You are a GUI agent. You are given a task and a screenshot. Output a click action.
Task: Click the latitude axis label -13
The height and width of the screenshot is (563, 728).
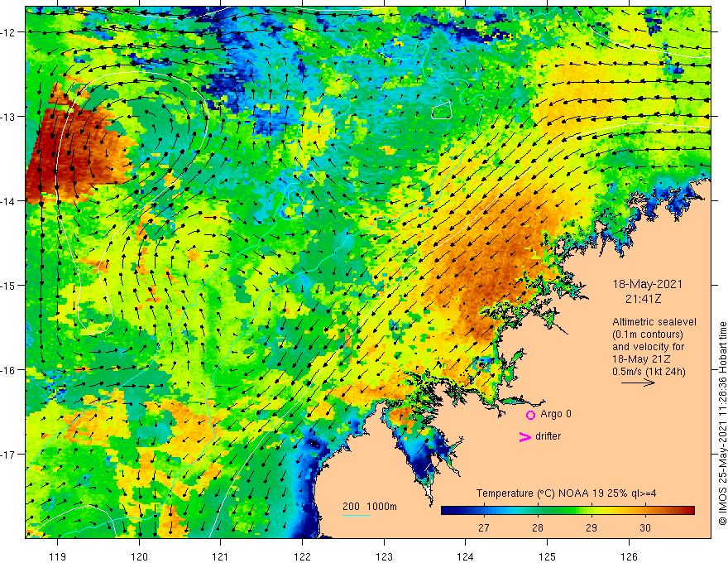[x=8, y=117]
